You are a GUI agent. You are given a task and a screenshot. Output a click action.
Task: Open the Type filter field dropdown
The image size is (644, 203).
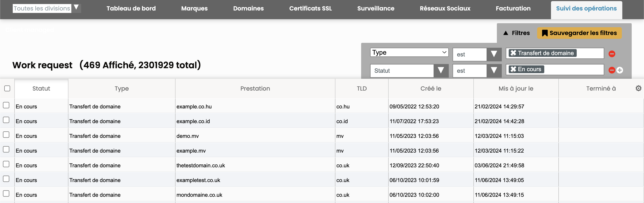[409, 52]
